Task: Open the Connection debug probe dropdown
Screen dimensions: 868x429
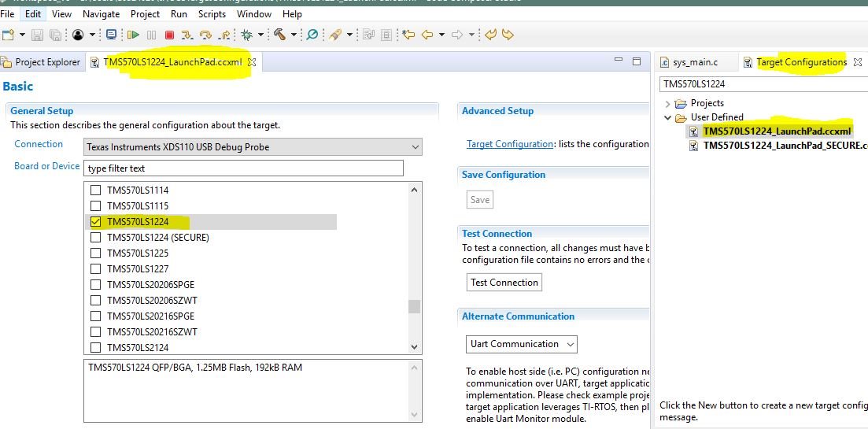Action: (253, 146)
